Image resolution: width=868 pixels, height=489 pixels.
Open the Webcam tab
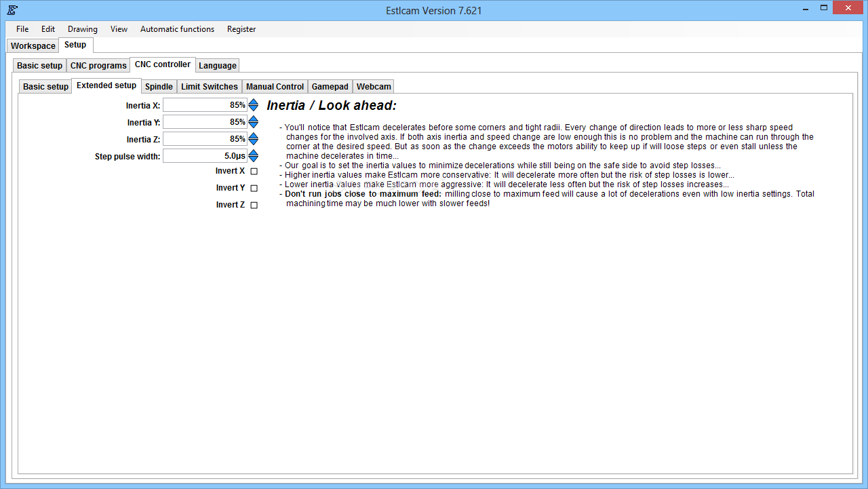pos(374,87)
